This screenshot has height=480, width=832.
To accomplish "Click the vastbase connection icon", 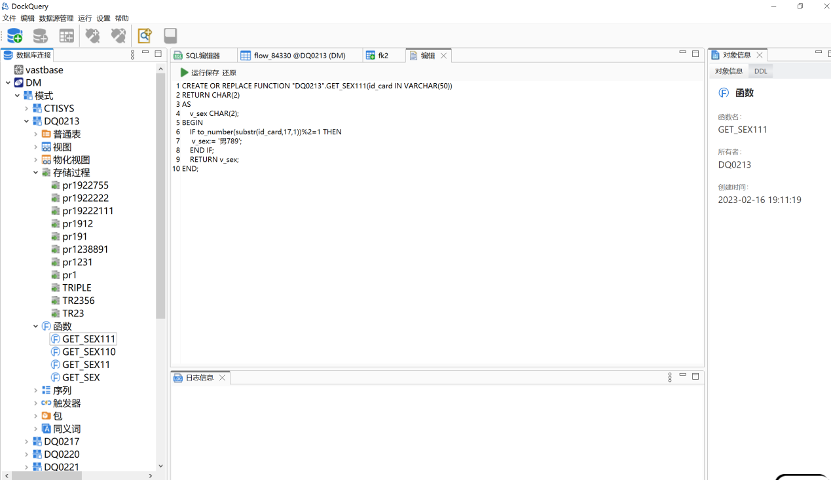I will coord(19,69).
